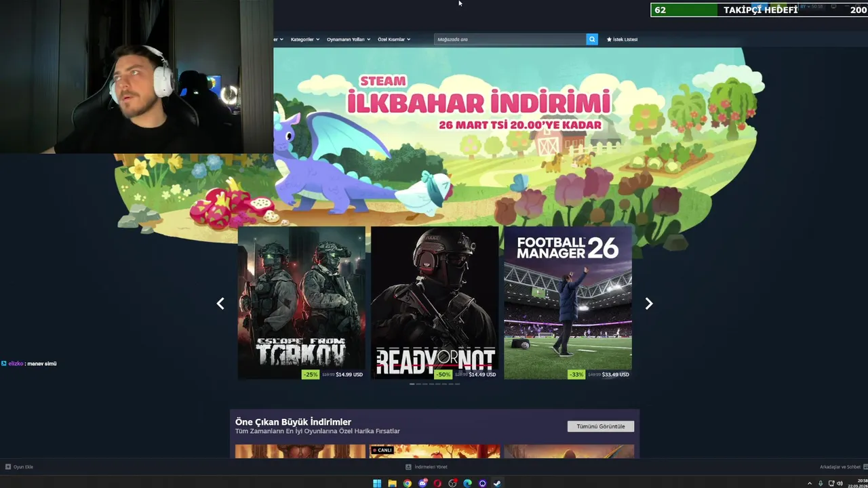Click the $14.49 USD price on Ready or Not
Image resolution: width=868 pixels, height=488 pixels.
click(x=482, y=374)
